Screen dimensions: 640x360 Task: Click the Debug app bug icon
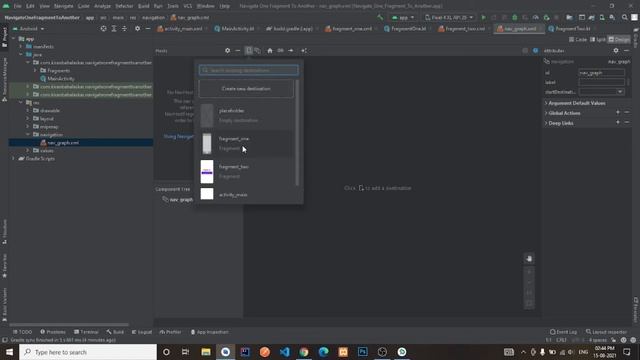(x=515, y=18)
